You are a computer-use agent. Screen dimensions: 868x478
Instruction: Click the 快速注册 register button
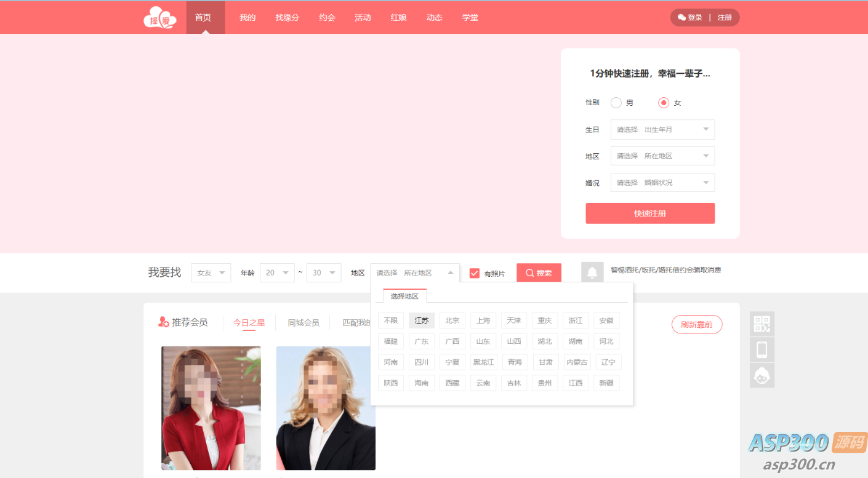click(650, 213)
